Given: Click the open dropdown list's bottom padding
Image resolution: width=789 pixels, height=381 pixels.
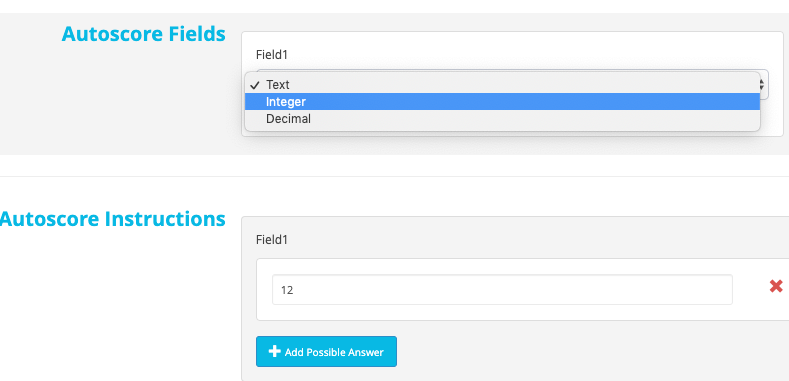Looking at the screenshot, I should 502,129.
